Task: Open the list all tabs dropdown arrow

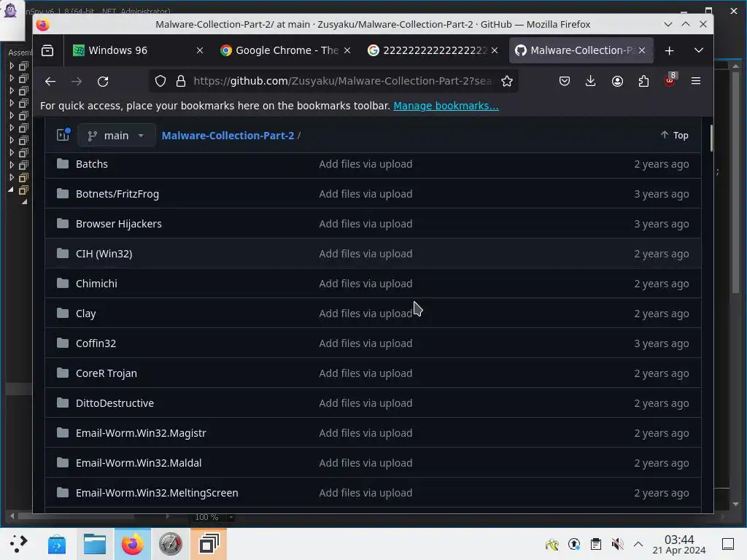Action: 699,50
